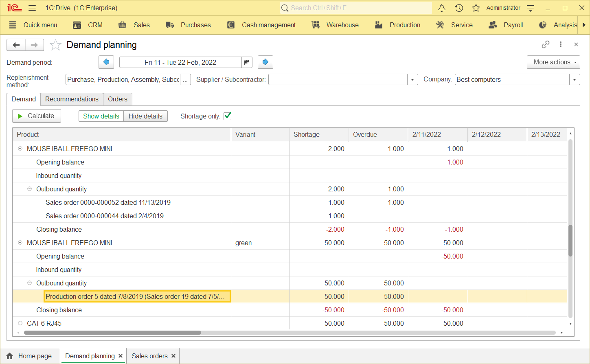Click the Quick menu section
This screenshot has height=364, width=590.
tap(33, 25)
